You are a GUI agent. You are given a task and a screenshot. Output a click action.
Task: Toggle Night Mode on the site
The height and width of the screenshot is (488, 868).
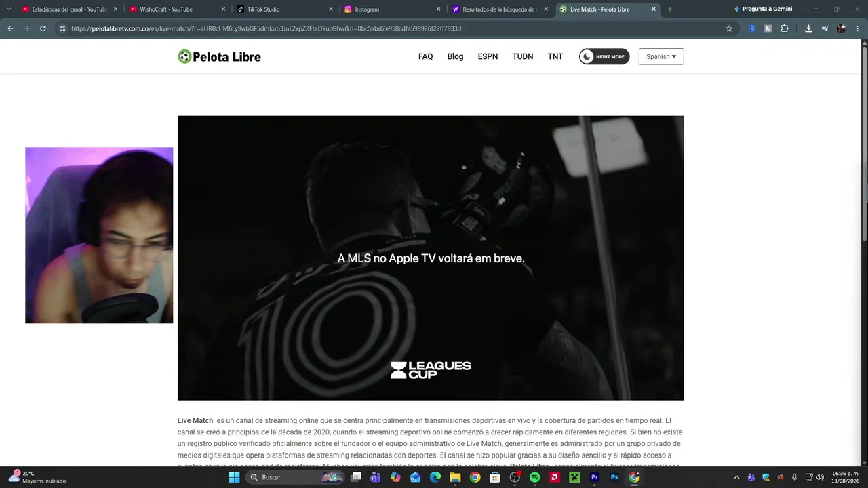(604, 57)
